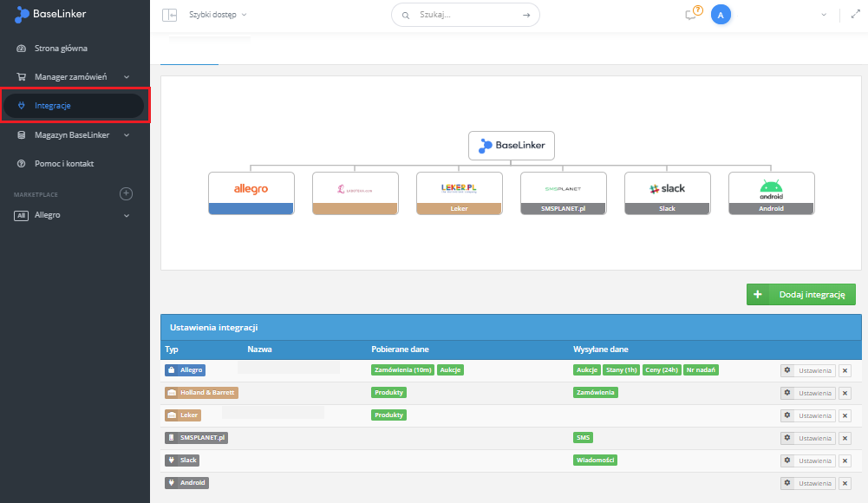
Task: Click SMSPLANET.pl type badge
Action: [x=197, y=438]
